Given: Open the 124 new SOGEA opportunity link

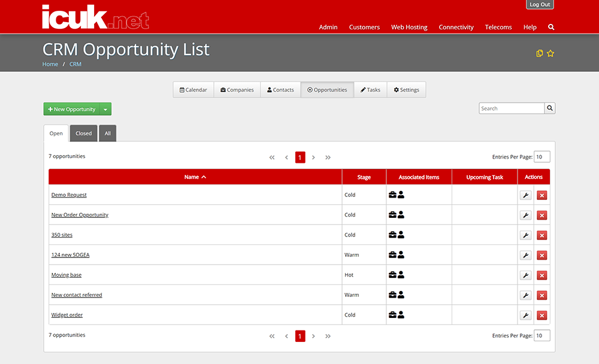Looking at the screenshot, I should click(70, 255).
